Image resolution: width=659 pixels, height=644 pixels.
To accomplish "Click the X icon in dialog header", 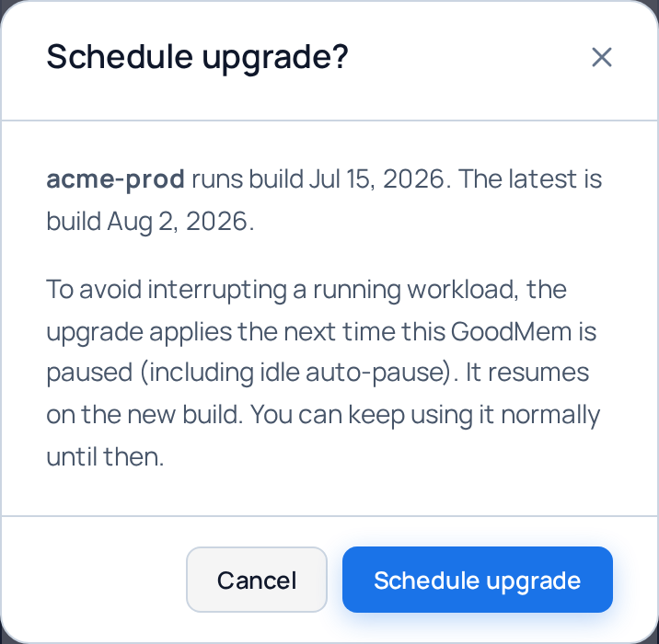I will (601, 57).
